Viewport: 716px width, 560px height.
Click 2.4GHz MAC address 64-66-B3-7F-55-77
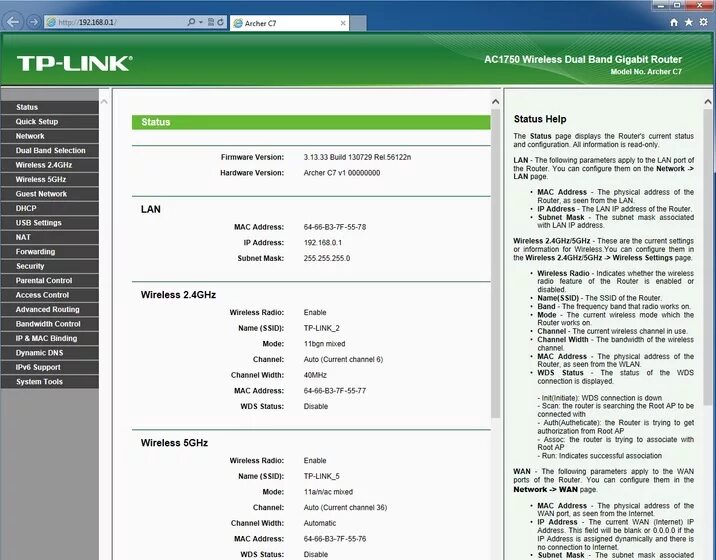pos(335,391)
